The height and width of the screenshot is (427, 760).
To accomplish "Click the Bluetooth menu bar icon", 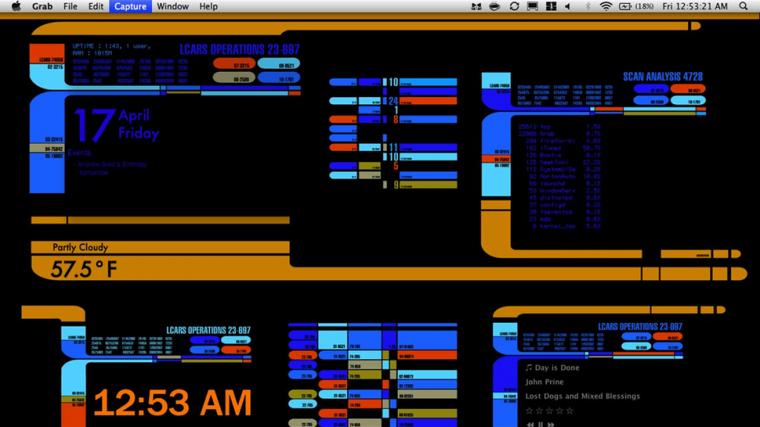I will point(588,6).
